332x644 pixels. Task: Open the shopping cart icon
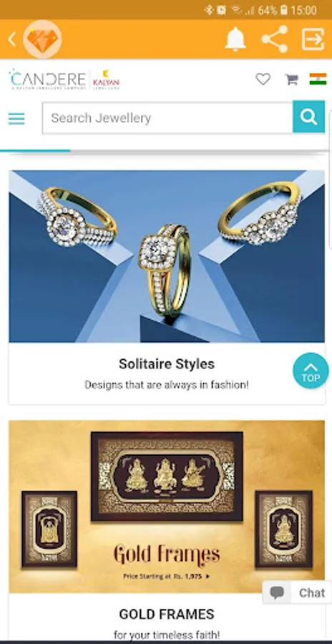click(x=291, y=79)
